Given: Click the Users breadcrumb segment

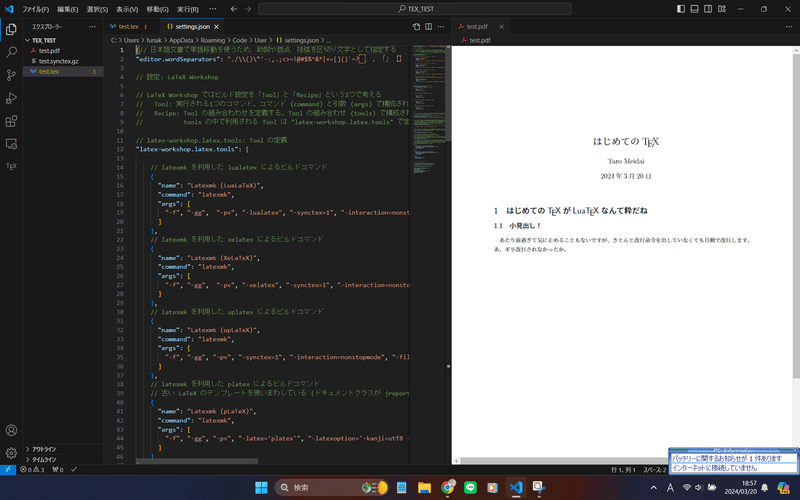Looking at the screenshot, I should (x=131, y=40).
